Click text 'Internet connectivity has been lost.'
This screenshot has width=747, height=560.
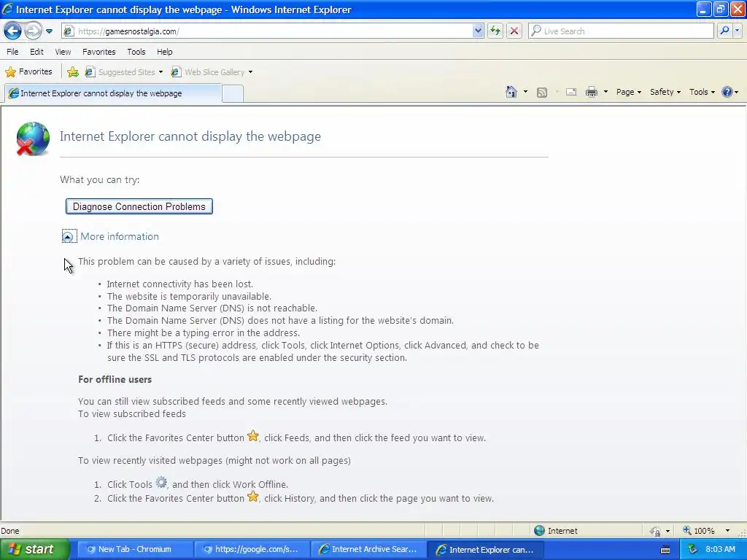point(180,284)
